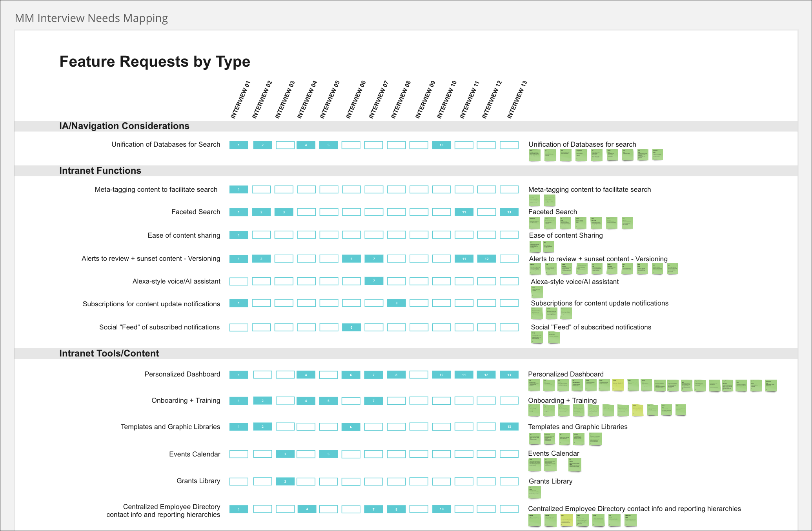Open sticky note under Alexa-style voice/AI assistant heading
The width and height of the screenshot is (812, 531).
coord(537,292)
